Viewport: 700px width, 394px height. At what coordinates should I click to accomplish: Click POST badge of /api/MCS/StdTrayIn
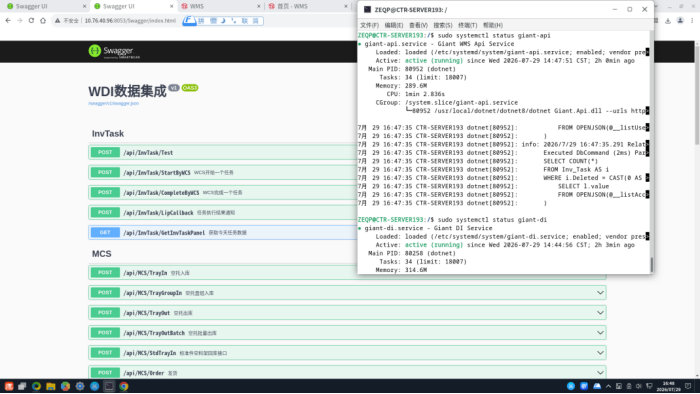click(105, 353)
